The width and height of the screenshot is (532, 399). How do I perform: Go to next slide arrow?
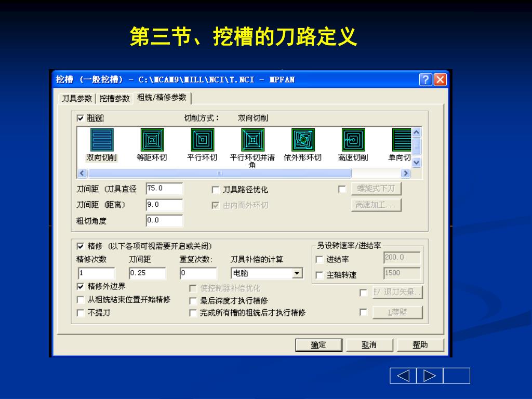coord(430,376)
